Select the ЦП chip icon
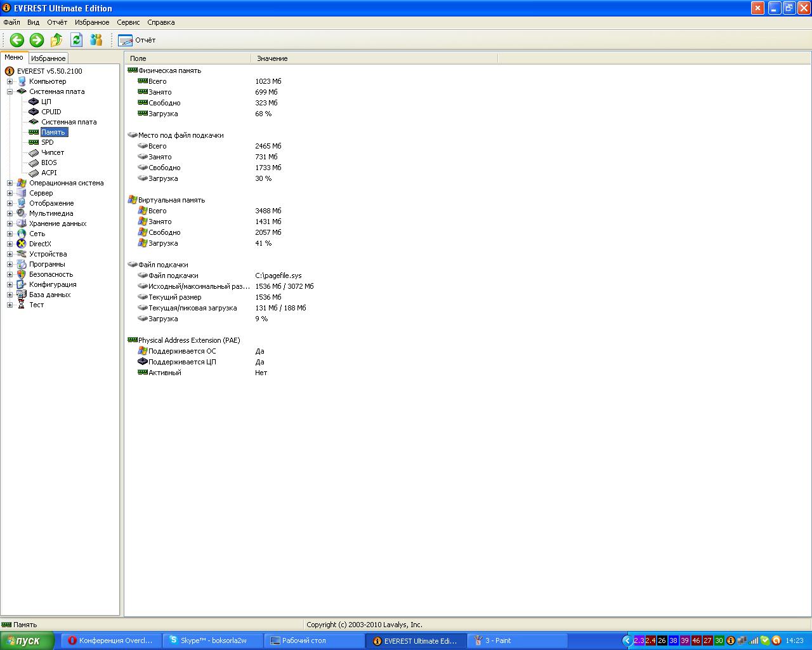Viewport: 812px width, 650px height. 34,102
